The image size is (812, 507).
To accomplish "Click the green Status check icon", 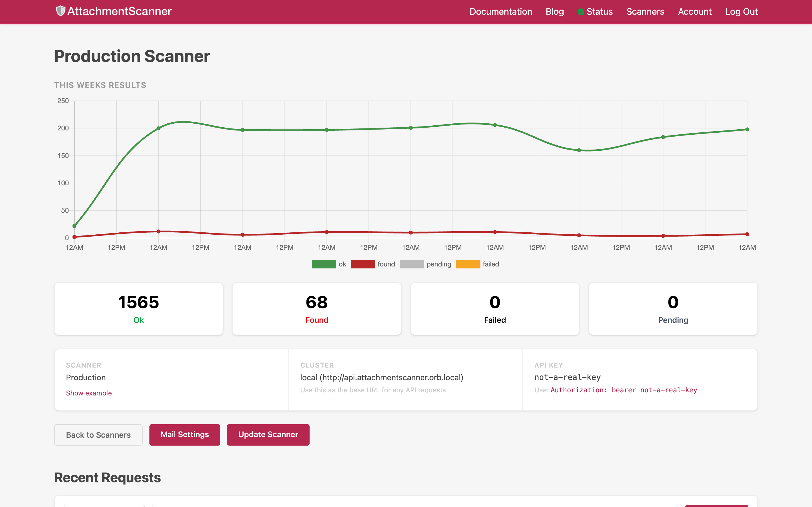I will [x=581, y=12].
